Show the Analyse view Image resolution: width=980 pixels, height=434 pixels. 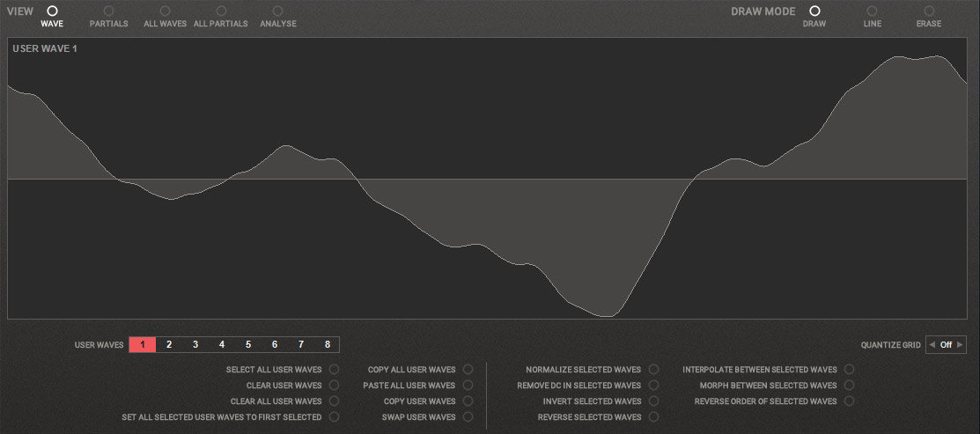[x=278, y=11]
